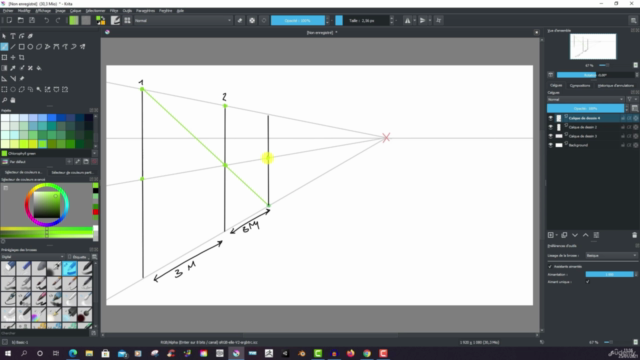Create a new document from toolbar

(9, 20)
